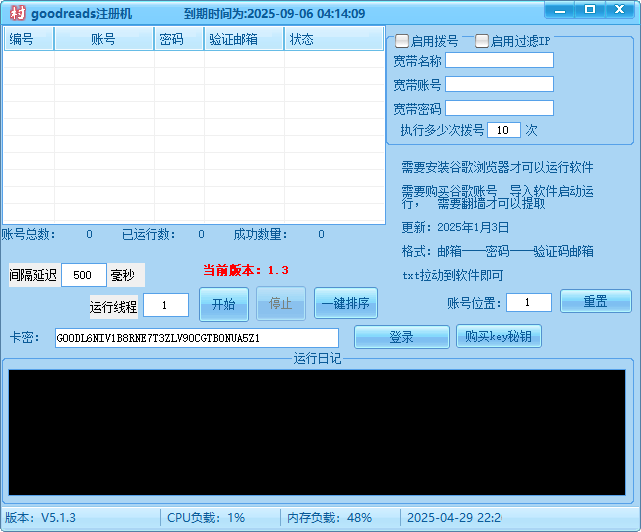Image resolution: width=641 pixels, height=532 pixels.
Task: Sort by the 编号 column header
Action: [29, 39]
